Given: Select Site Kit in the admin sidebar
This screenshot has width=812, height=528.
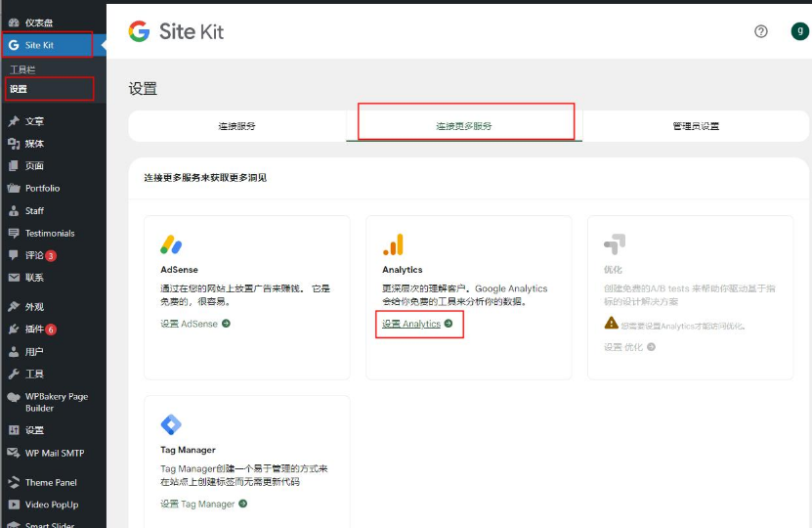Looking at the screenshot, I should tap(39, 45).
